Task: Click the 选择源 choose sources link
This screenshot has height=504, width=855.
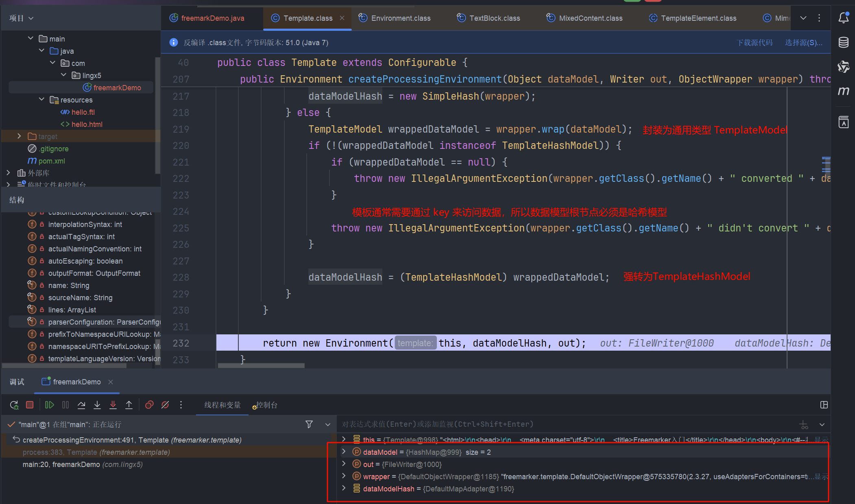Action: (803, 43)
